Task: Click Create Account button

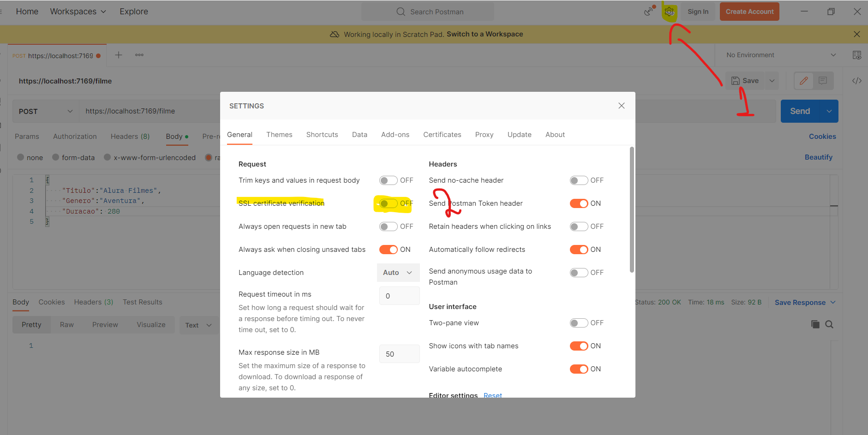Action: (749, 12)
